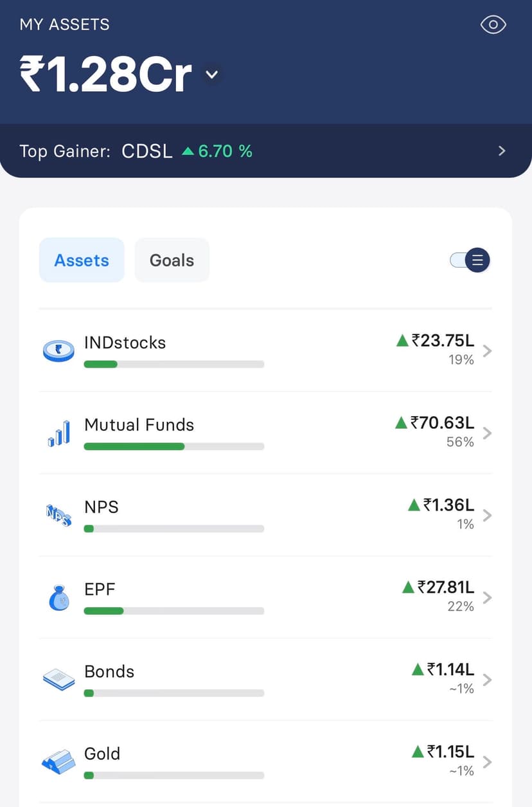Tap the CDSL top gainer text

[x=147, y=151]
